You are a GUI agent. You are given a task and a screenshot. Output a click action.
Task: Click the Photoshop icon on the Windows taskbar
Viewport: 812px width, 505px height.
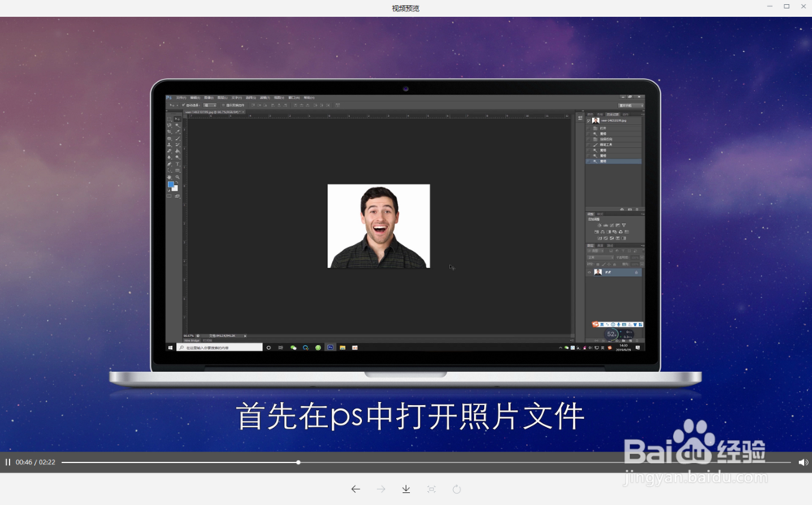coord(329,346)
